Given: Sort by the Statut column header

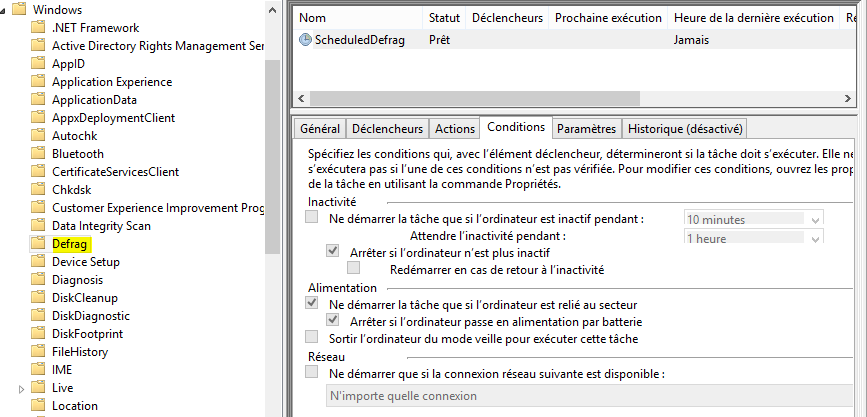Looking at the screenshot, I should pos(445,18).
